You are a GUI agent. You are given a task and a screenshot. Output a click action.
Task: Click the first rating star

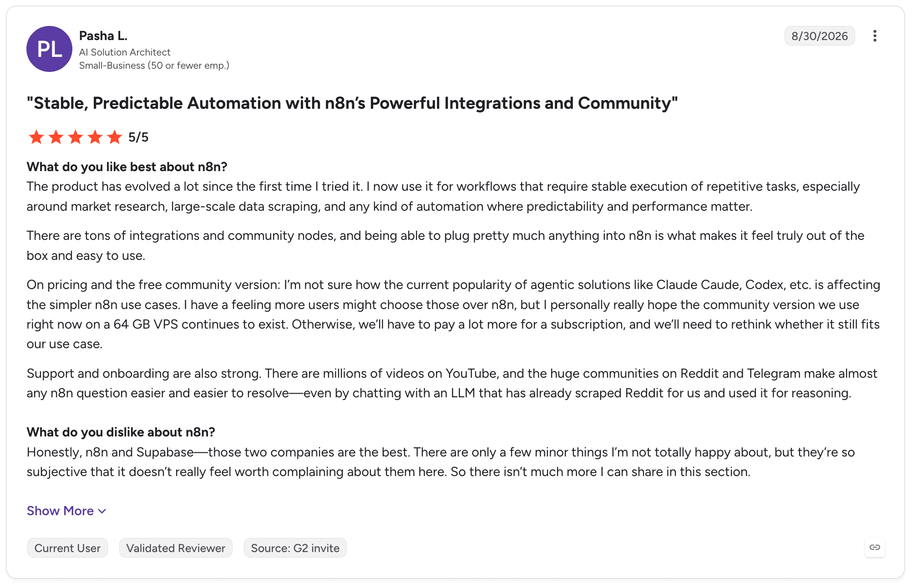[36, 137]
